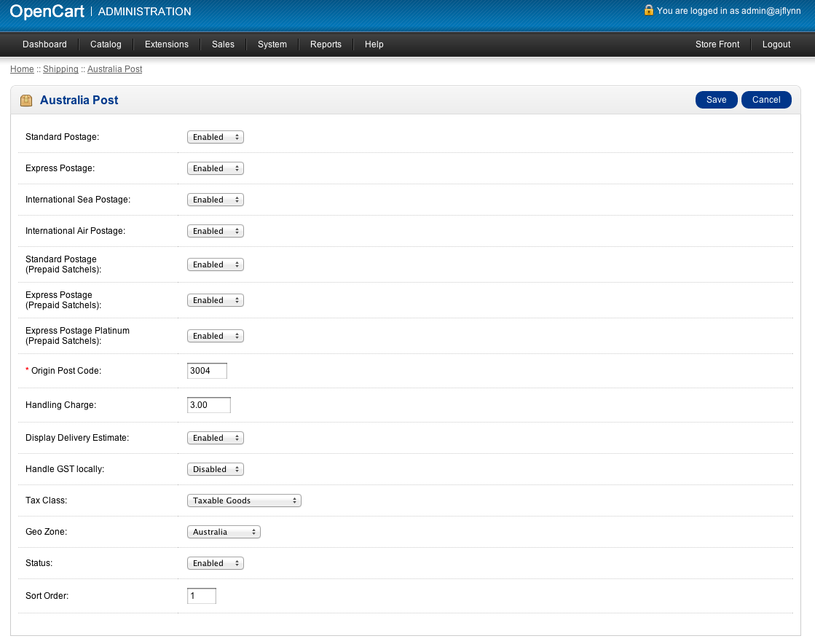Click the International Sea Postage label
This screenshot has width=815, height=644.
78,199
